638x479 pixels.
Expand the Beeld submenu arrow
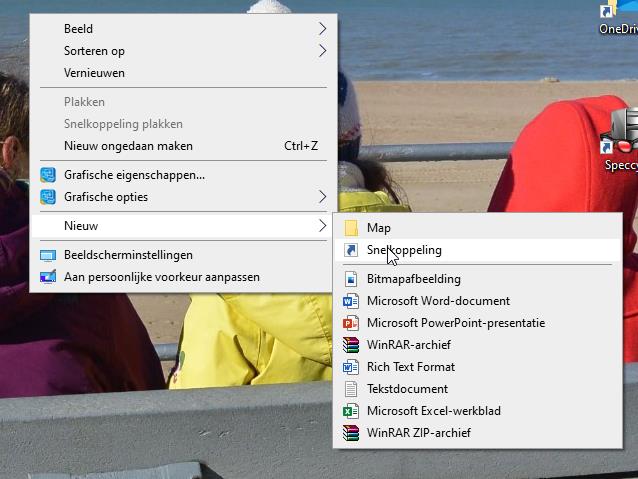click(x=322, y=29)
